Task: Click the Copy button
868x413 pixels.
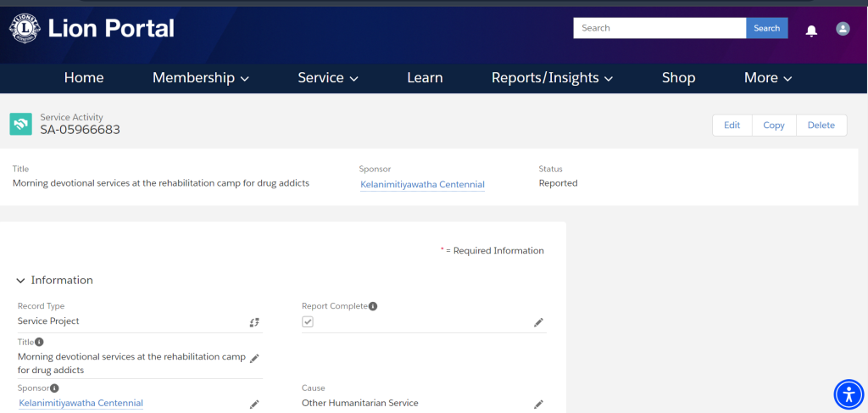Action: point(774,126)
